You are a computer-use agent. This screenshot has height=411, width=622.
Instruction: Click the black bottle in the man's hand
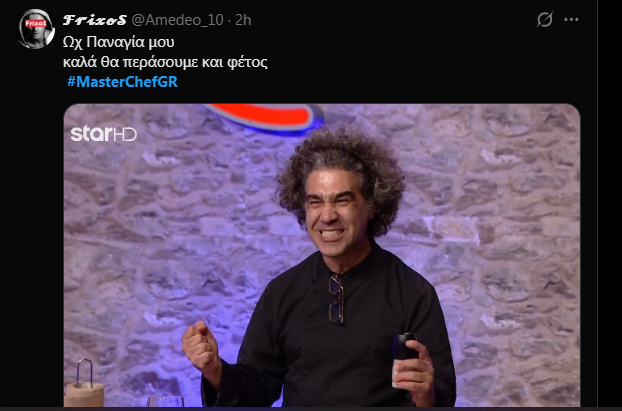[402, 355]
